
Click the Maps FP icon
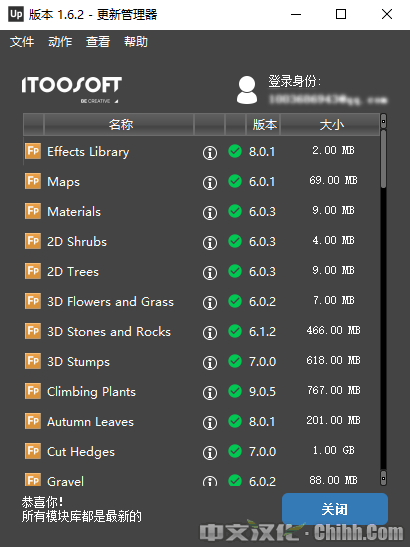click(x=33, y=181)
